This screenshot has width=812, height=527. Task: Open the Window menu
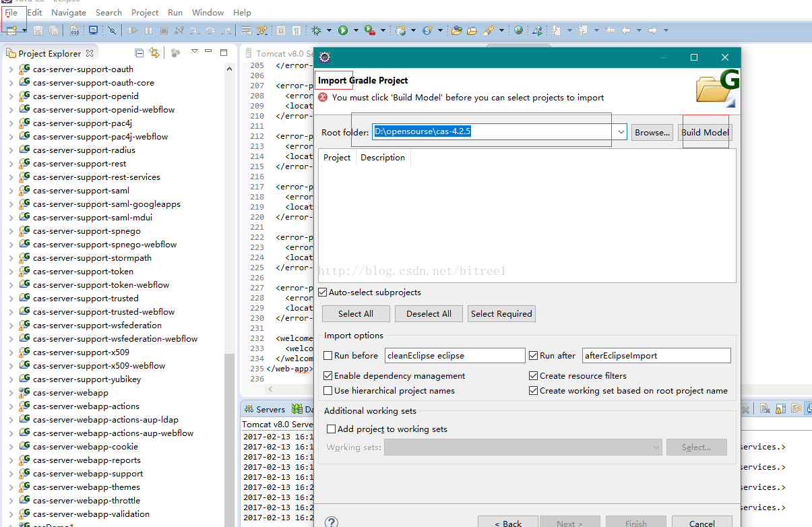click(208, 12)
